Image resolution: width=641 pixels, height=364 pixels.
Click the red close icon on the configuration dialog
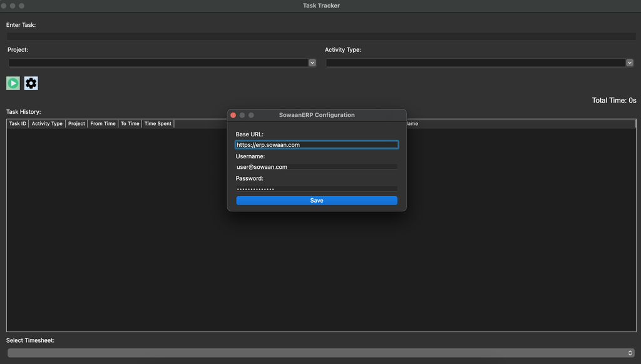[233, 114]
